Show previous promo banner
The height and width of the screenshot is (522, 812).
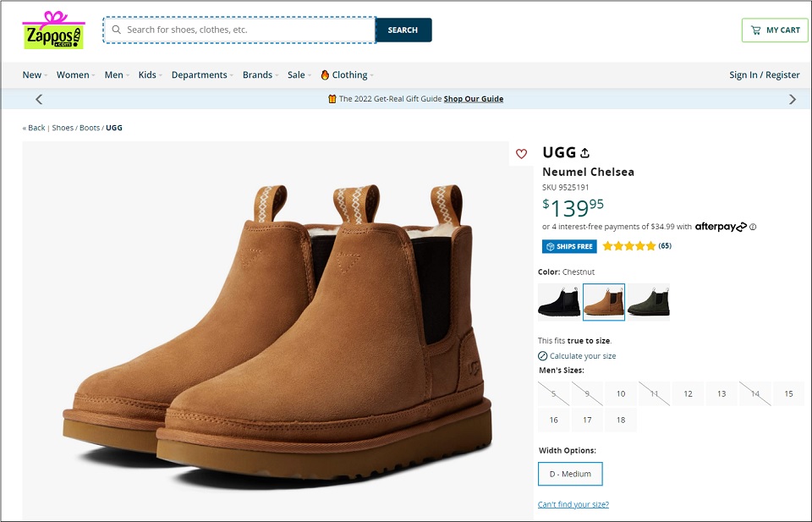(39, 99)
